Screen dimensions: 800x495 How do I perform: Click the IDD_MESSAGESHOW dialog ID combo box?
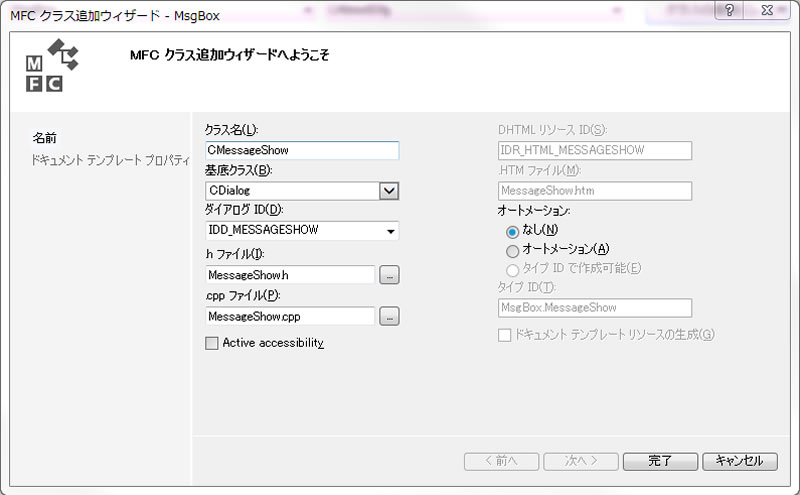pos(302,231)
